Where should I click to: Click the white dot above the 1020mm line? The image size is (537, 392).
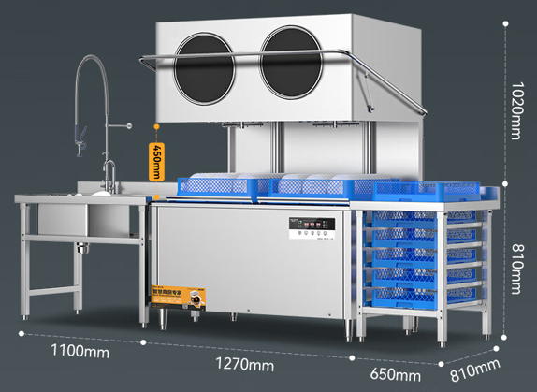pyautogui.click(x=505, y=23)
